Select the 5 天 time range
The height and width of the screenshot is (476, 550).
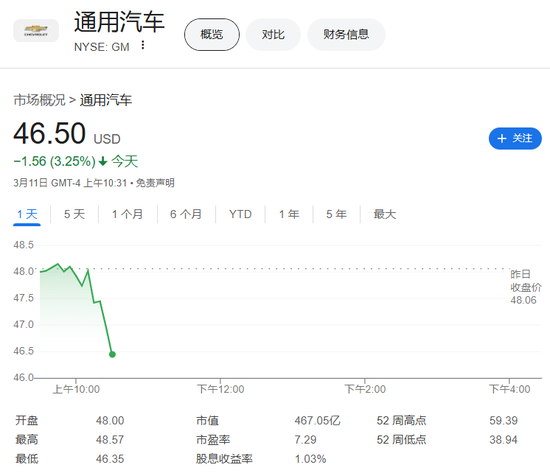74,214
